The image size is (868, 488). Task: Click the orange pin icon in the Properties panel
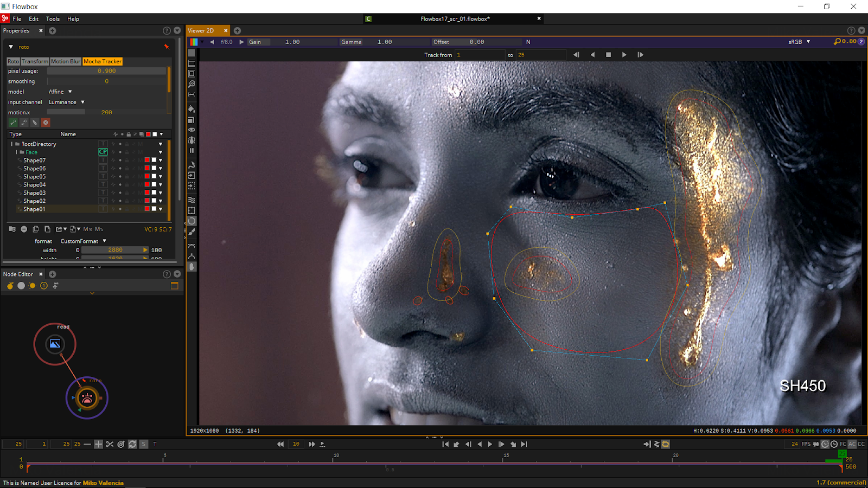pyautogui.click(x=167, y=47)
